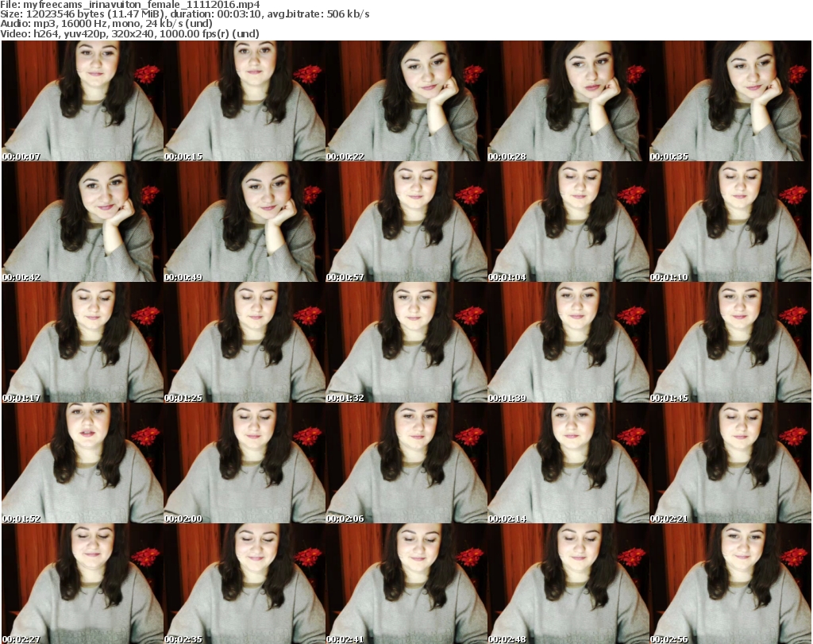Click the frame stamped 00:00:57
The height and width of the screenshot is (644, 813).
point(406,222)
